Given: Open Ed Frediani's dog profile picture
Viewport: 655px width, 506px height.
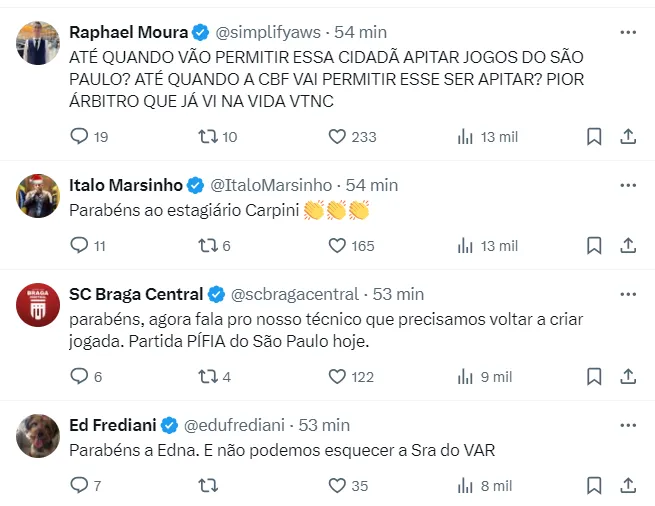Looking at the screenshot, I should click(x=39, y=436).
